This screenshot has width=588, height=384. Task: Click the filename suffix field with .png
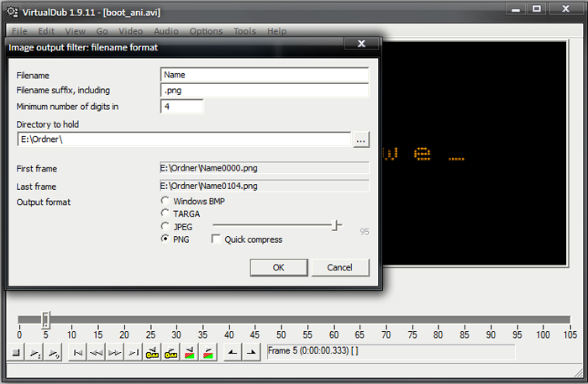tap(265, 91)
